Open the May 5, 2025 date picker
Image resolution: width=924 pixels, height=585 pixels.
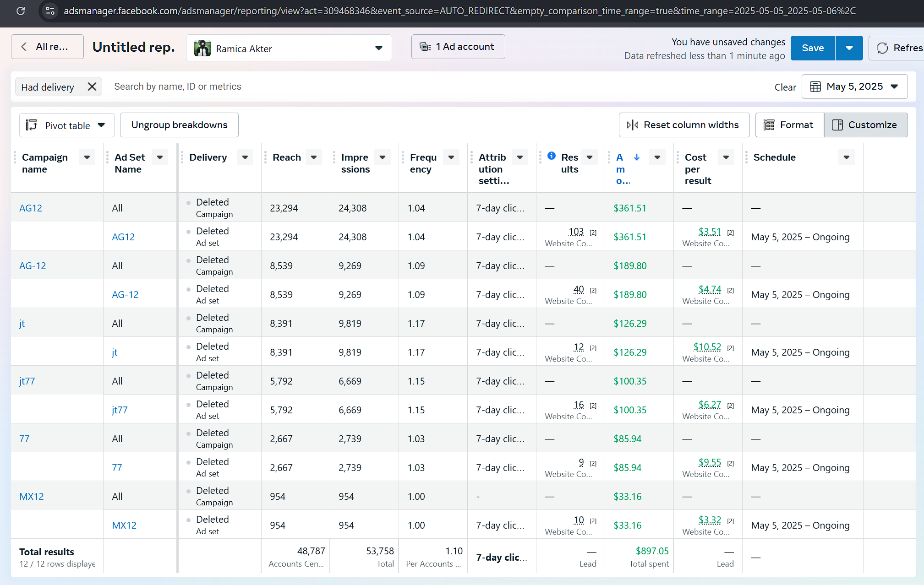click(854, 87)
